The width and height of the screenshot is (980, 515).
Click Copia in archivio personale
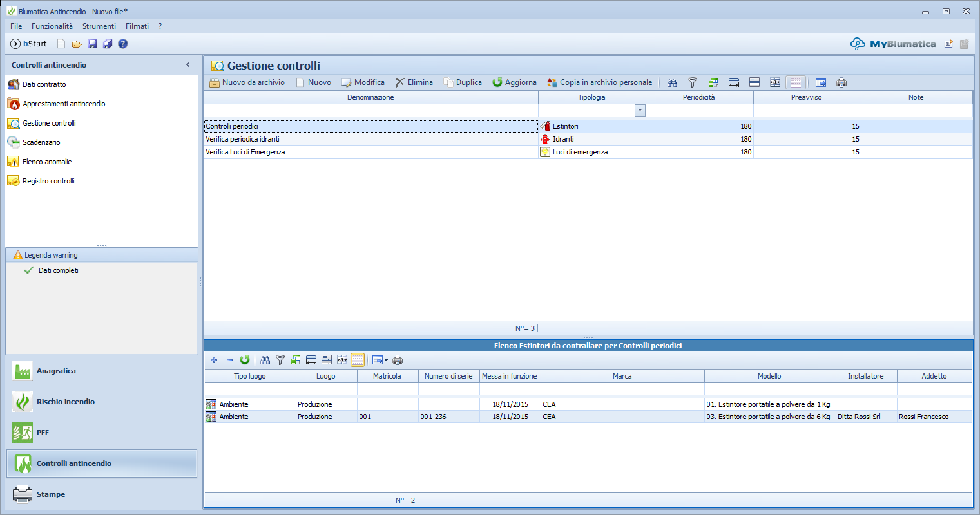[600, 82]
